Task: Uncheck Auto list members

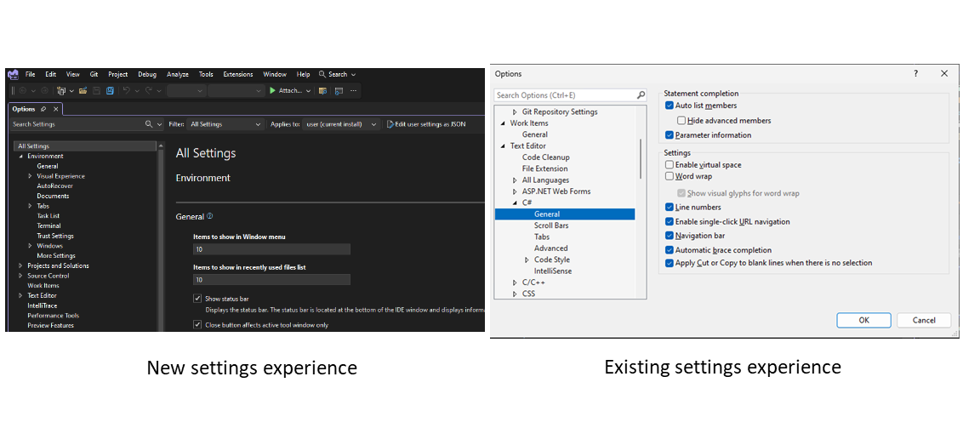Action: click(x=669, y=106)
